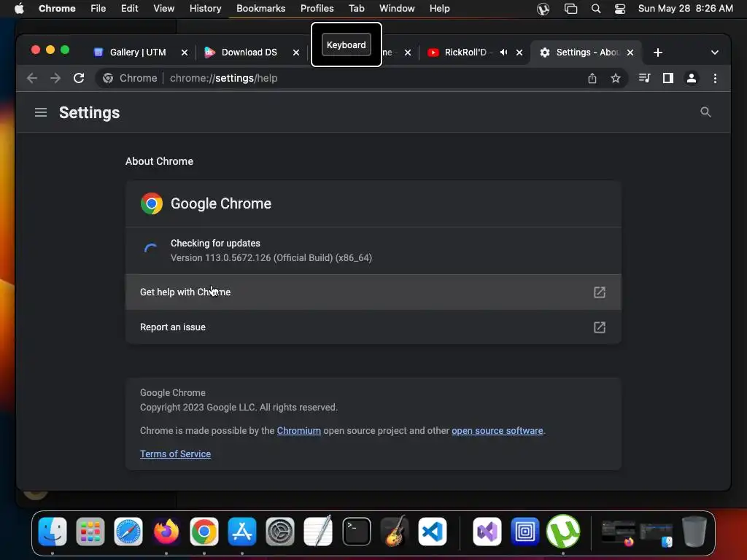Viewport: 747px width, 560px height.
Task: Open the Bookmarks menu
Action: pos(260,9)
